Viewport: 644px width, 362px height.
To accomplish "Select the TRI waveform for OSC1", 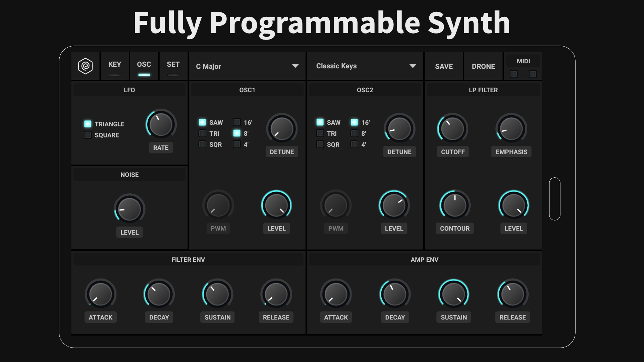I will tap(202, 133).
